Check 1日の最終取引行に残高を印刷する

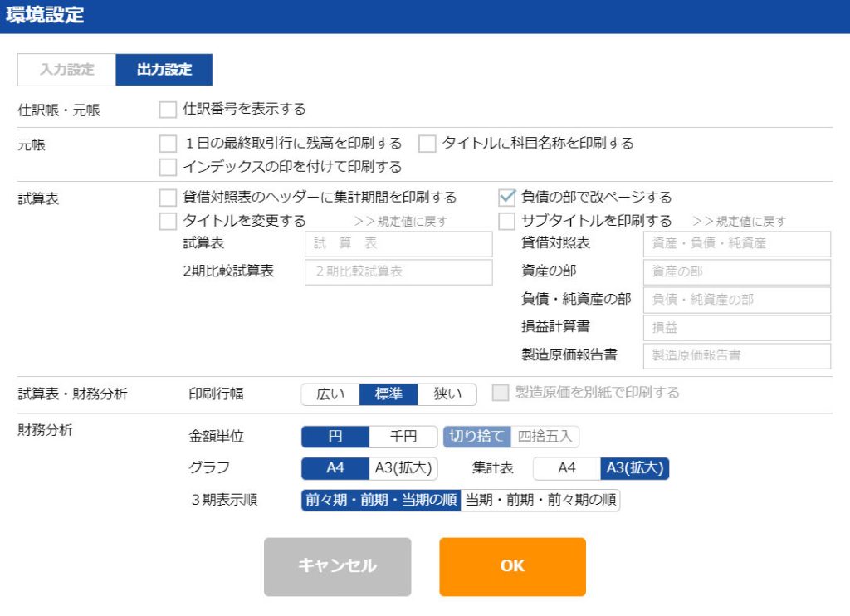(168, 144)
